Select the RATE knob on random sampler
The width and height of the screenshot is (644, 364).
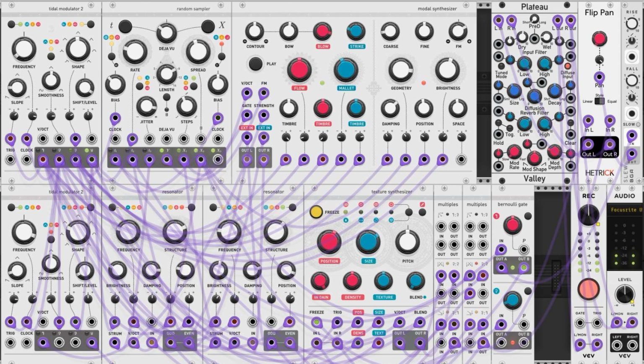pyautogui.click(x=135, y=52)
